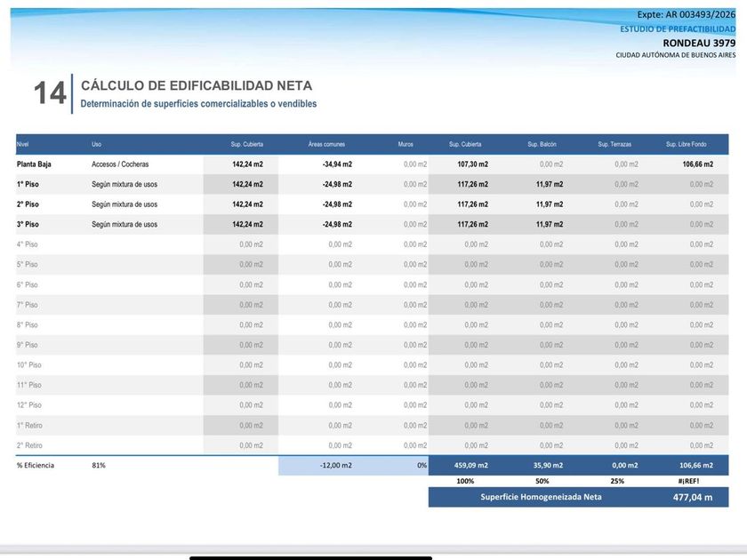Select '11,97 m2' in the 3° Piso row
Image resolution: width=747 pixels, height=560 pixels.
tap(550, 224)
